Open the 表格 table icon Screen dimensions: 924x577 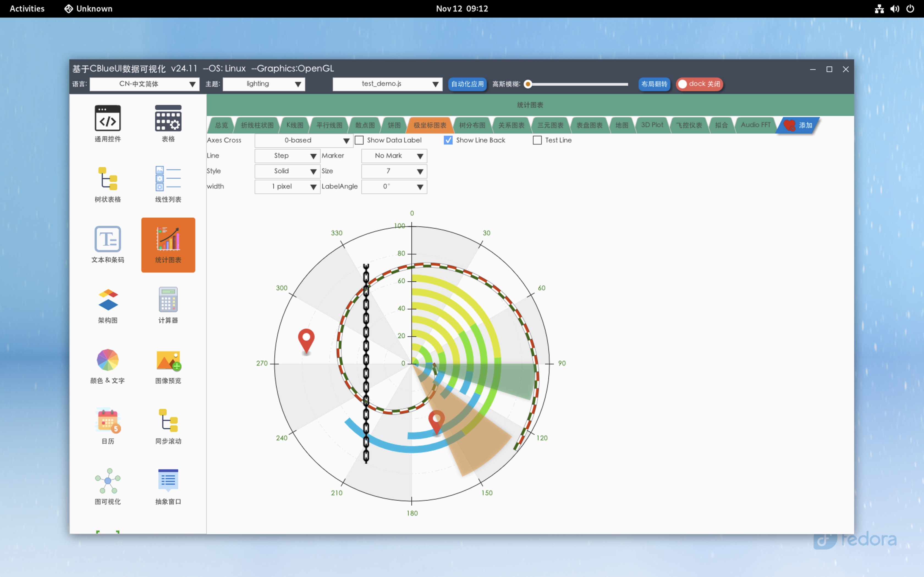tap(168, 119)
